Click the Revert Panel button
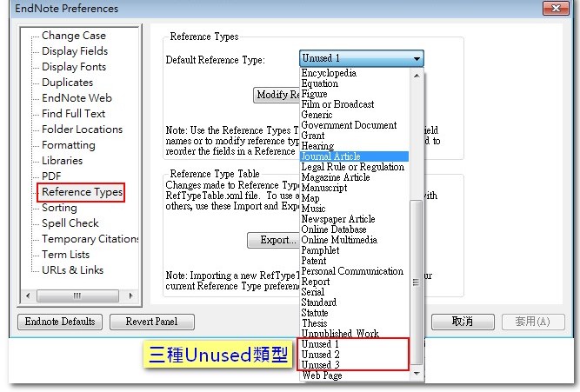Image resolution: width=580 pixels, height=392 pixels. click(x=151, y=322)
